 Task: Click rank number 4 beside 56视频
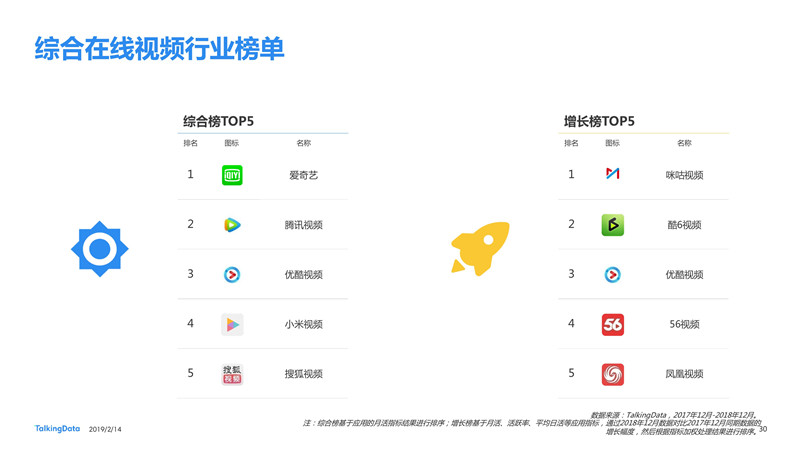point(571,323)
